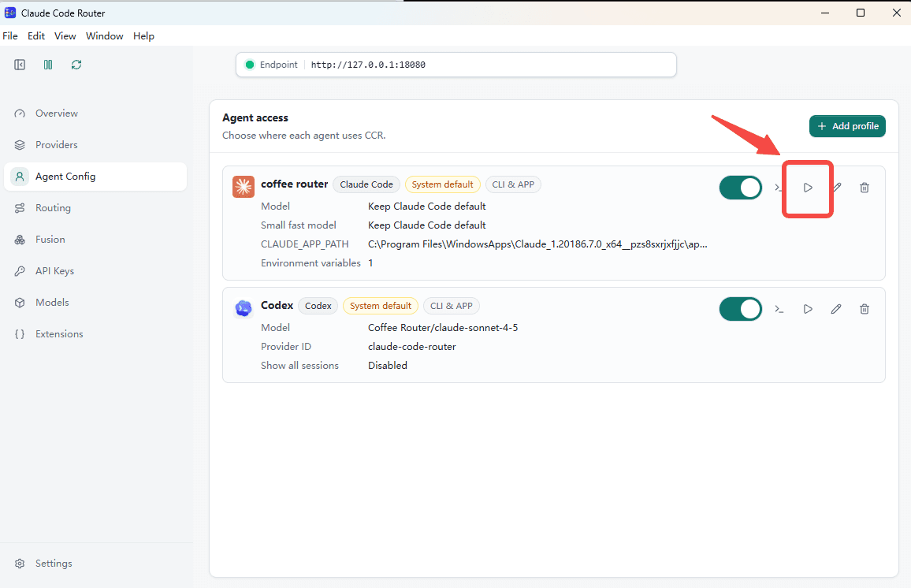This screenshot has width=911, height=588.
Task: Click the claude-code-router provider ID value
Action: click(x=412, y=347)
